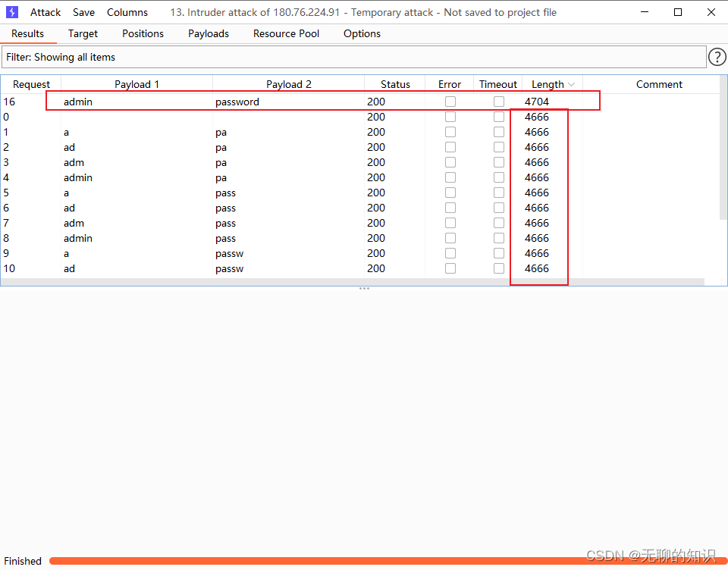Select 'adm' payload in request 3
Viewport: 728px width, 570px height.
74,162
